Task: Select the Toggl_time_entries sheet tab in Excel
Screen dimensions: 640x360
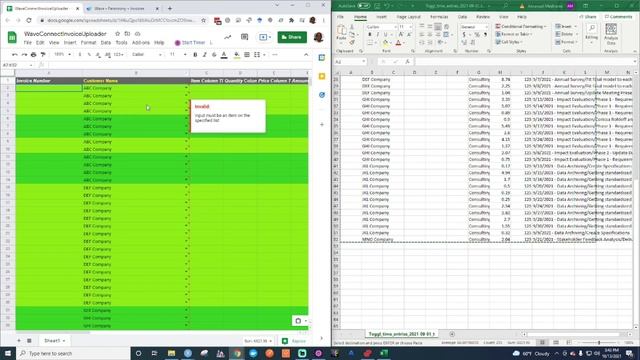Action: coord(402,334)
